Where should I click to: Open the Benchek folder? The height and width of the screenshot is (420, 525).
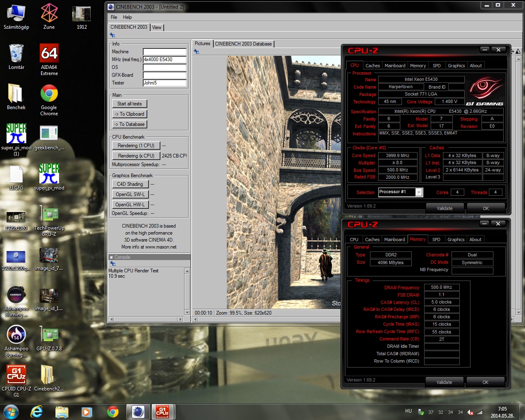tap(16, 97)
